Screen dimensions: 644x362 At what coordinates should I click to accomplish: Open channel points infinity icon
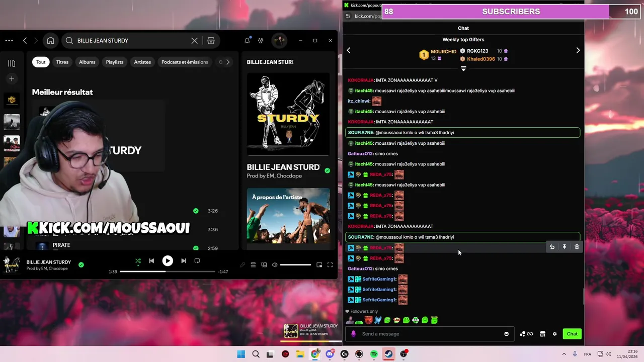tap(526, 334)
